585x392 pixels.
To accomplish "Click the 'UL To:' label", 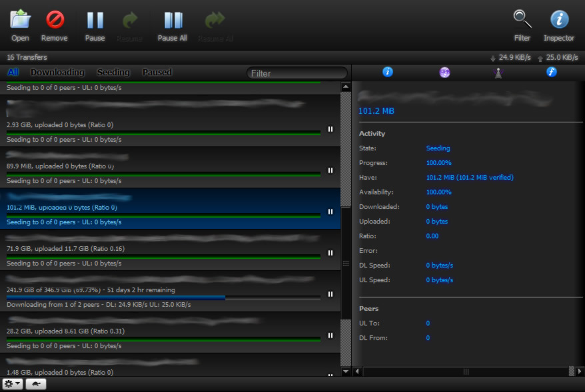I will (369, 323).
